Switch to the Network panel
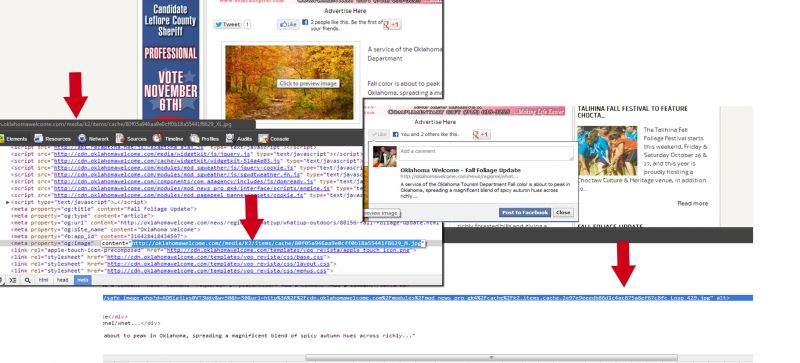 94,139
